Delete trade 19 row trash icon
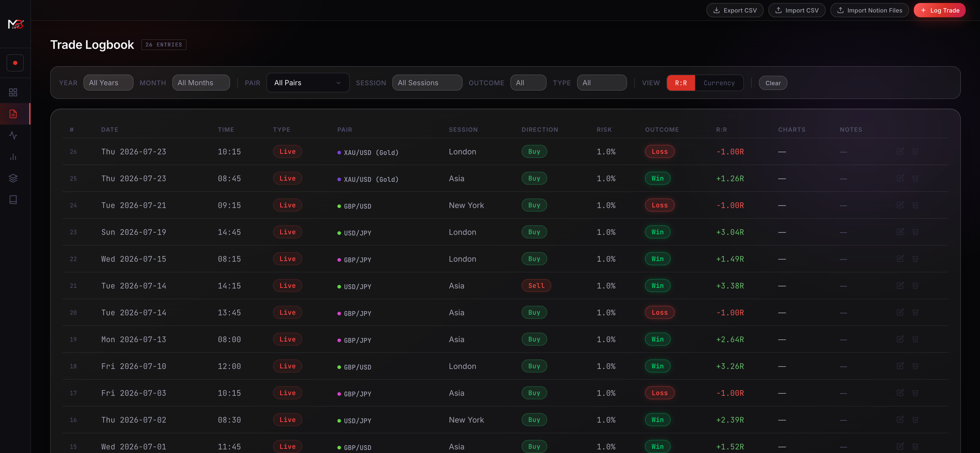This screenshot has width=980, height=453. tap(915, 339)
